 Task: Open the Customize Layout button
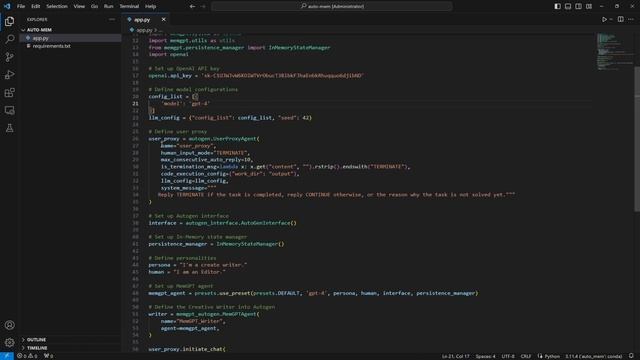(x=589, y=7)
